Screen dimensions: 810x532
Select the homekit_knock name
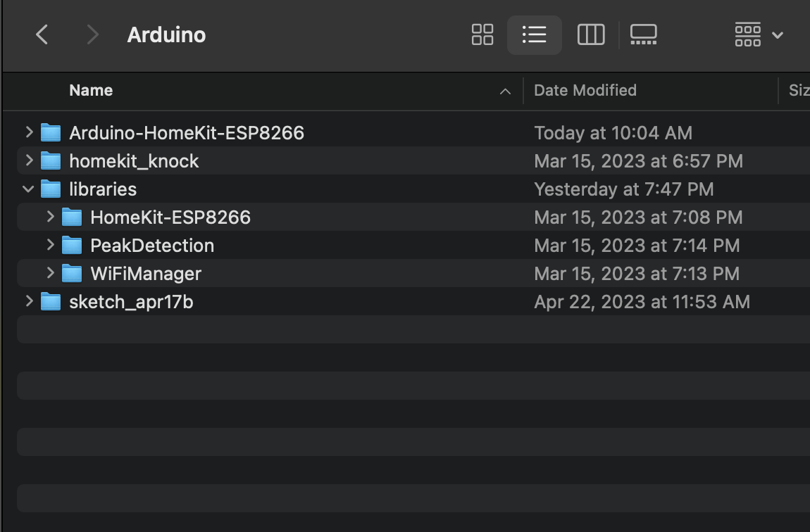(x=134, y=161)
